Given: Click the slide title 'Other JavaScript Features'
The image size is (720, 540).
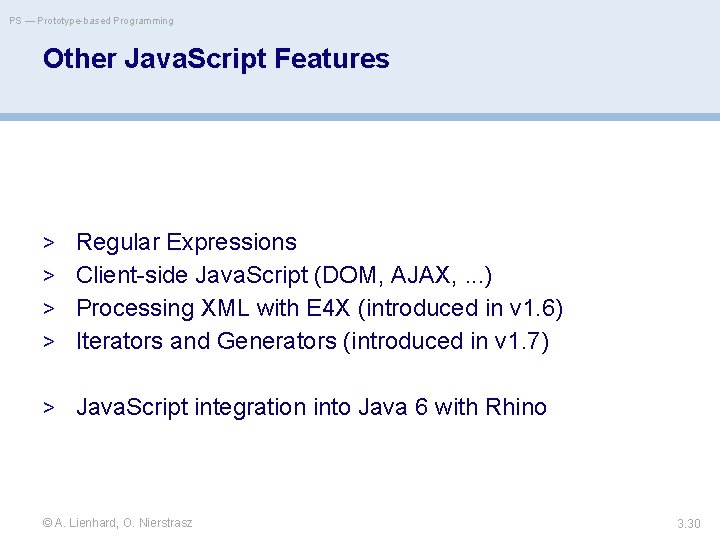Looking at the screenshot, I should click(x=216, y=60).
